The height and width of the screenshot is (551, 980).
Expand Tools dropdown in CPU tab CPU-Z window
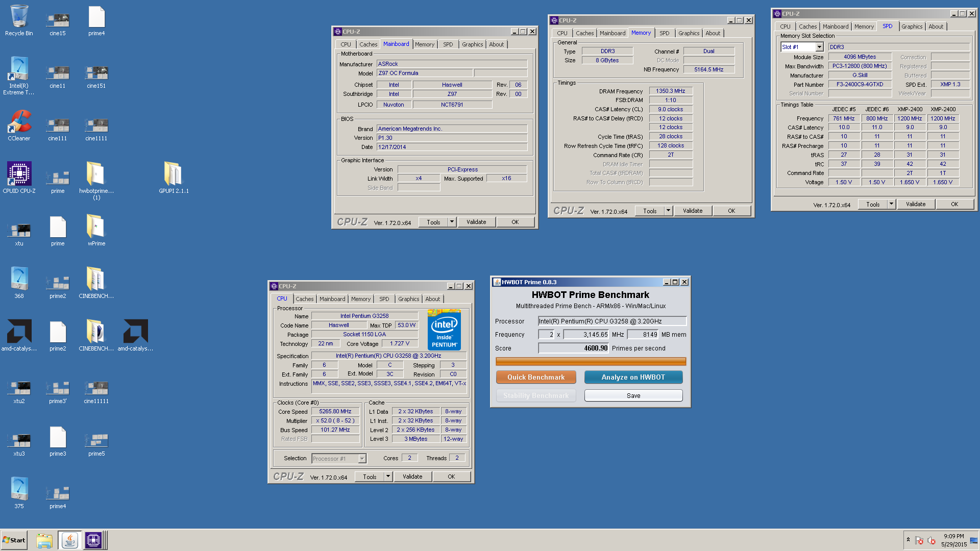coord(388,477)
